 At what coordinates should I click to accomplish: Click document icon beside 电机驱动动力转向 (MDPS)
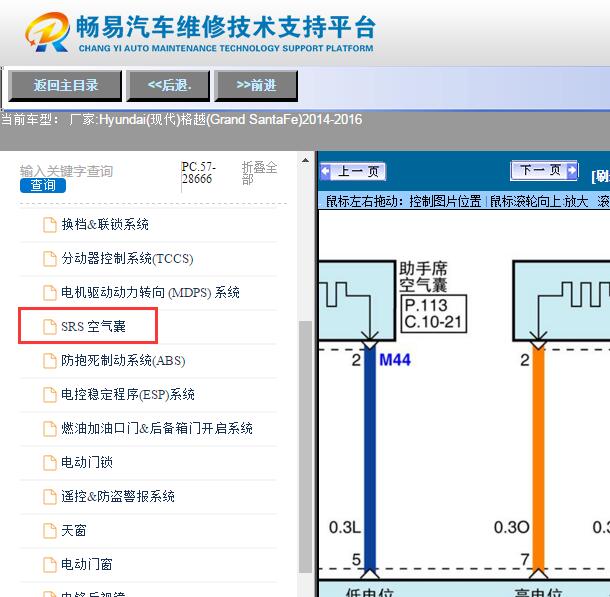(x=49, y=293)
